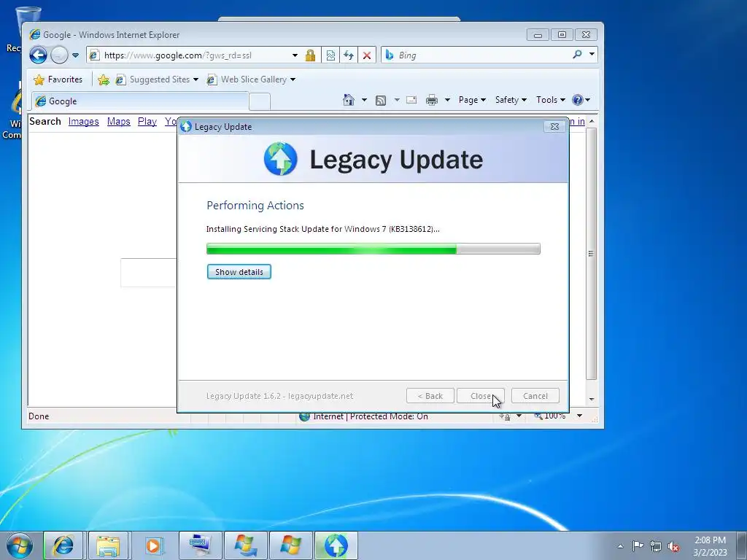Click the installation progress bar

pos(373,249)
